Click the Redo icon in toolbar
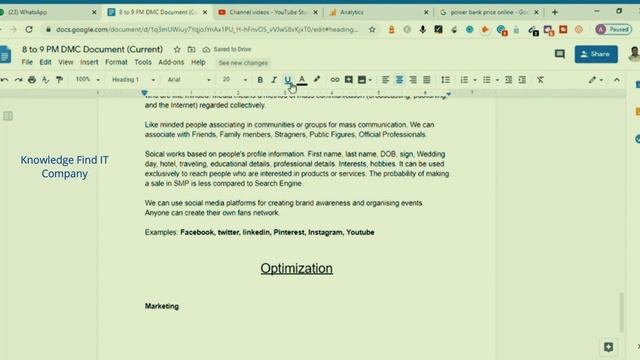This screenshot has width=640, height=360. (18, 80)
